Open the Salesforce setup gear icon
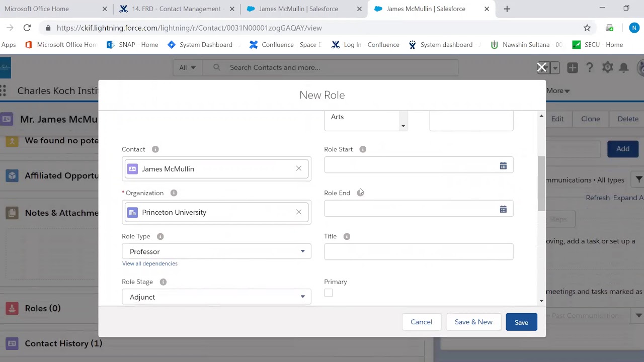The image size is (644, 362). tap(607, 67)
